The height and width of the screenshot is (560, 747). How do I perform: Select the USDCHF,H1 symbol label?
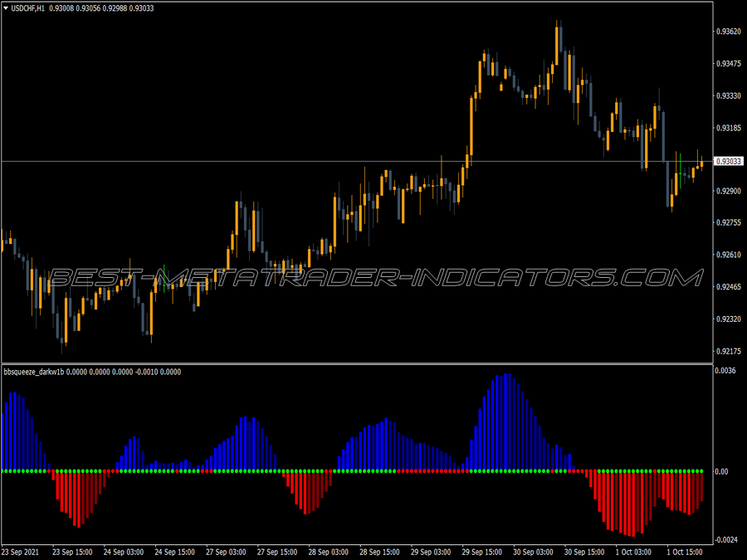click(27, 8)
